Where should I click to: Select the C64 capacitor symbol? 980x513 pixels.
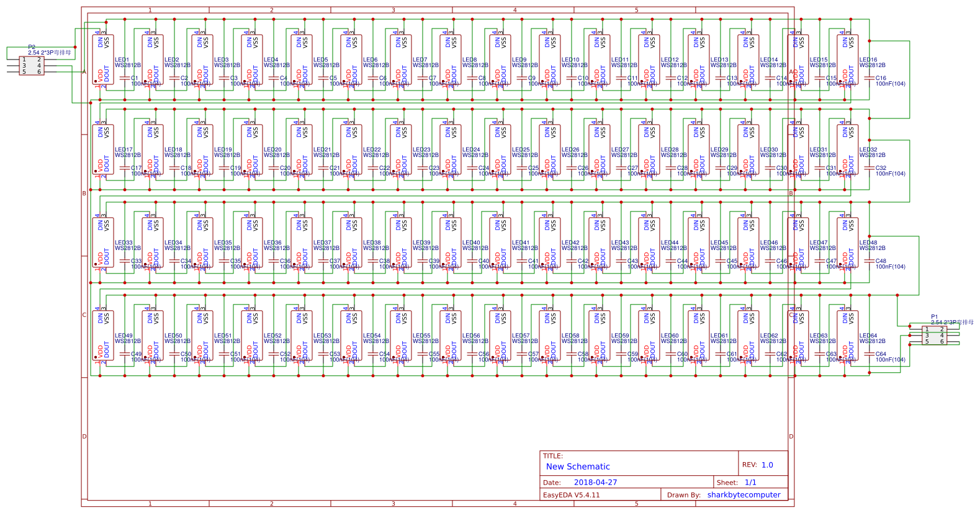[x=869, y=354]
